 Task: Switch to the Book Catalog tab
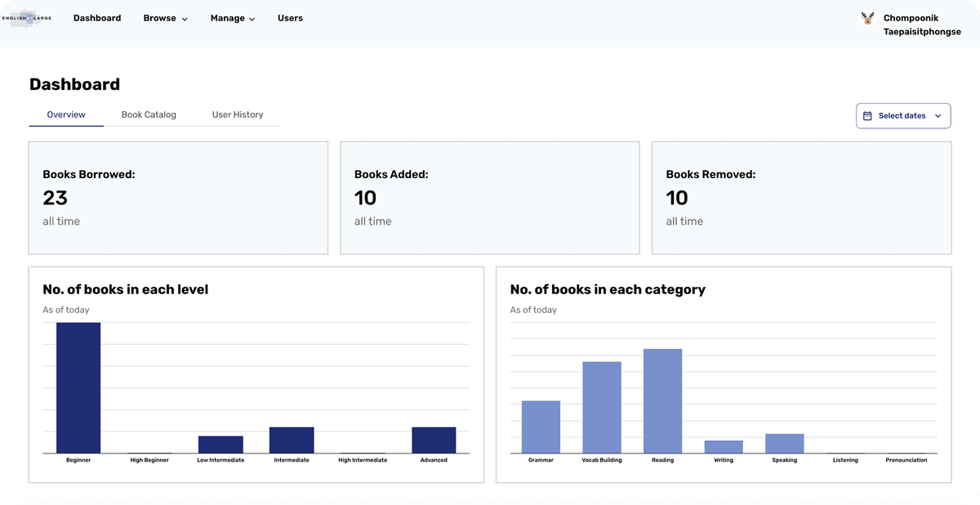pos(149,114)
